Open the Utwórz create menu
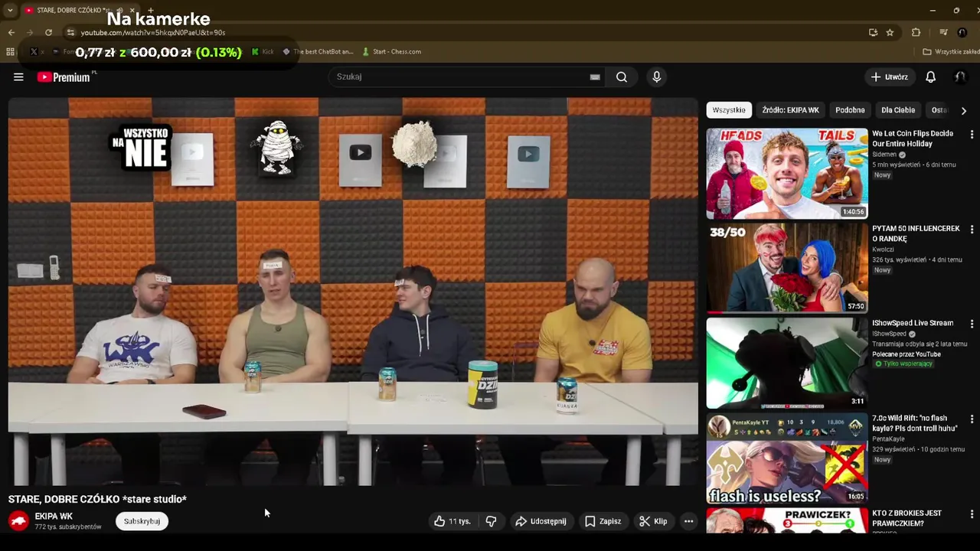Screen dimensions: 980x551 (889, 77)
